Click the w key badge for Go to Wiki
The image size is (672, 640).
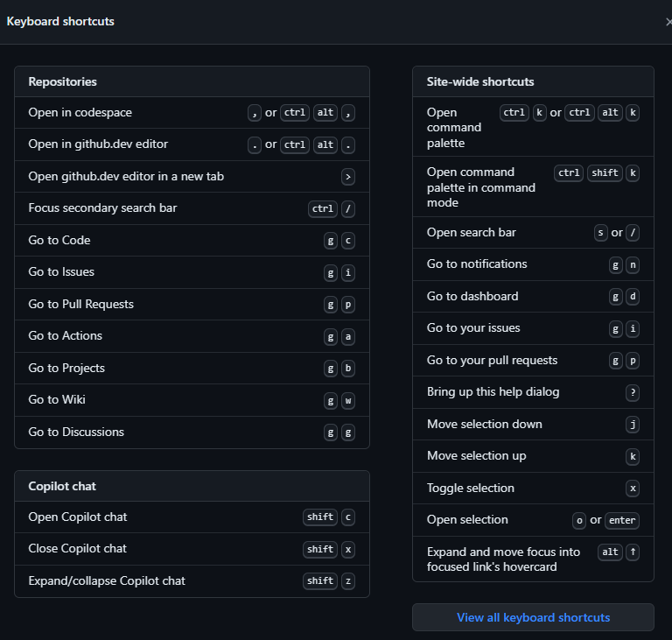348,401
